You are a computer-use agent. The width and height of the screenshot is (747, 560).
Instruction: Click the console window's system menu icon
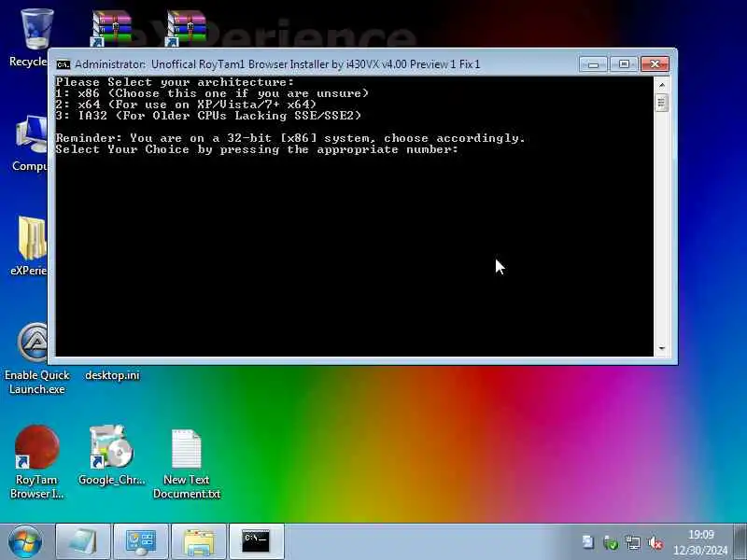click(x=63, y=64)
